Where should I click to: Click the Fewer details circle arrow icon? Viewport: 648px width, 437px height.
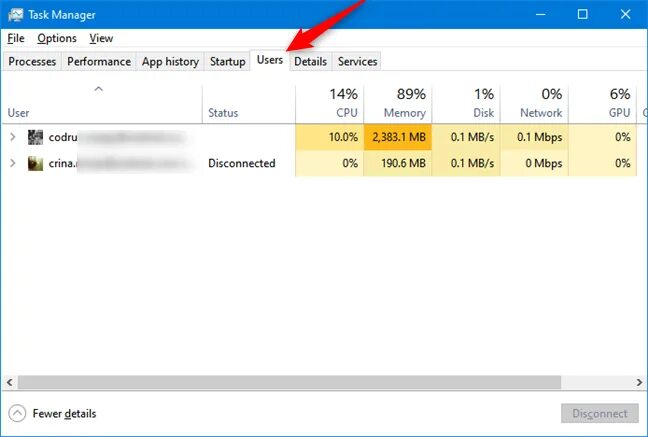coord(17,413)
